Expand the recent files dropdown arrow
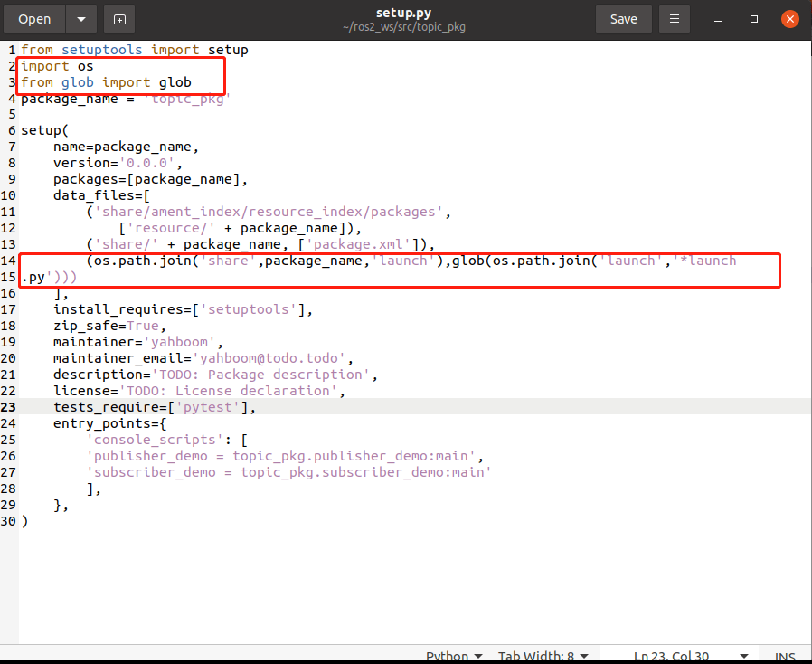The width and height of the screenshot is (812, 664). (x=81, y=19)
